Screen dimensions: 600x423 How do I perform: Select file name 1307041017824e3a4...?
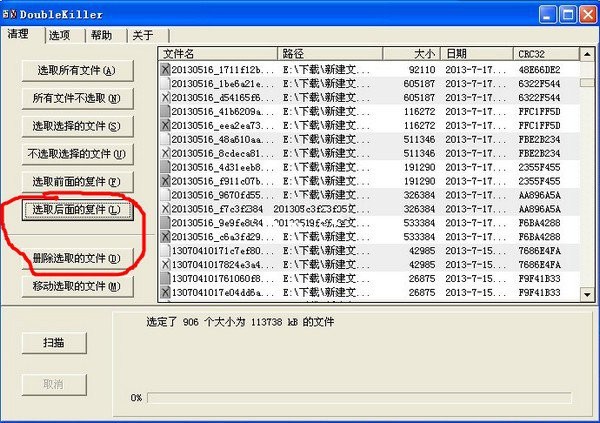click(223, 265)
